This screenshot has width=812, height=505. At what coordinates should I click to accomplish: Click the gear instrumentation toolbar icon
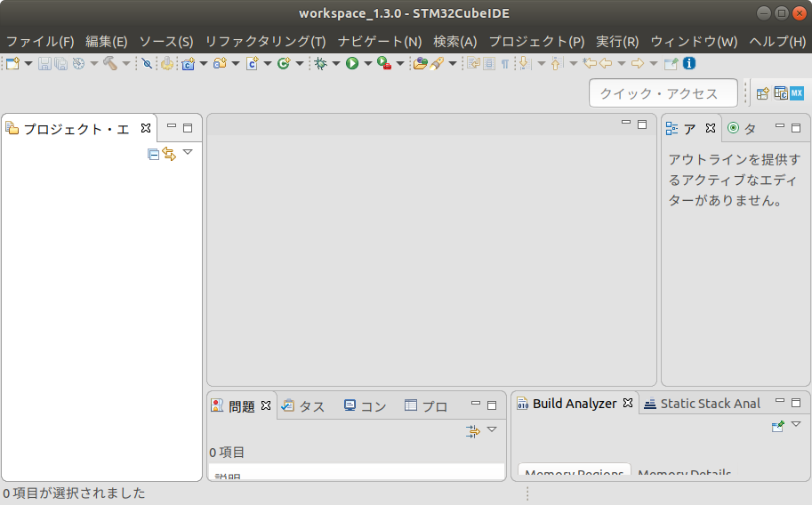click(166, 64)
